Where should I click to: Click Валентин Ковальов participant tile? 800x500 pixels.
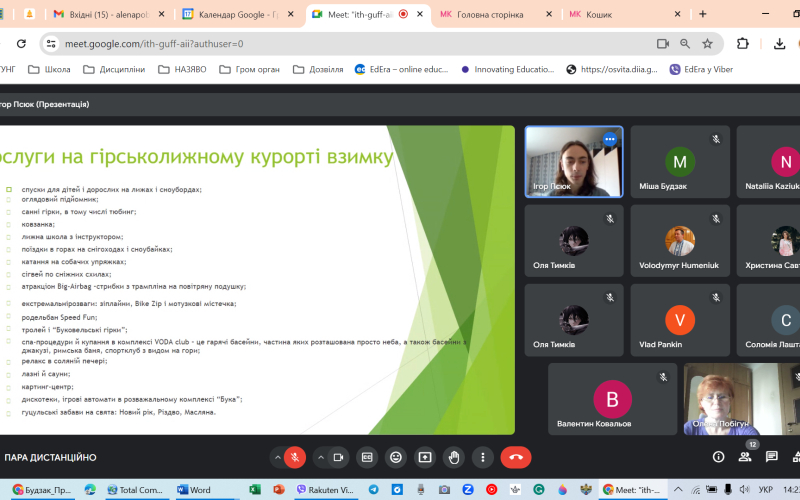(612, 399)
